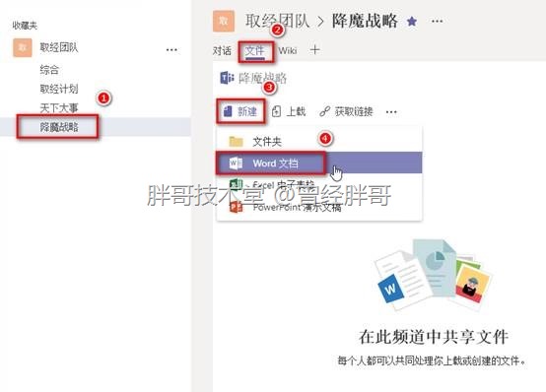Image resolution: width=546 pixels, height=392 pixels.
Task: Switch to the 对话 conversation tab
Action: point(222,51)
